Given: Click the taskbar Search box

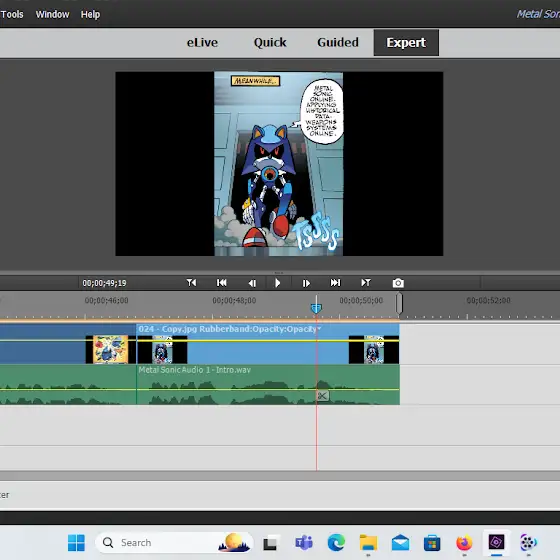Looking at the screenshot, I should point(174,543).
